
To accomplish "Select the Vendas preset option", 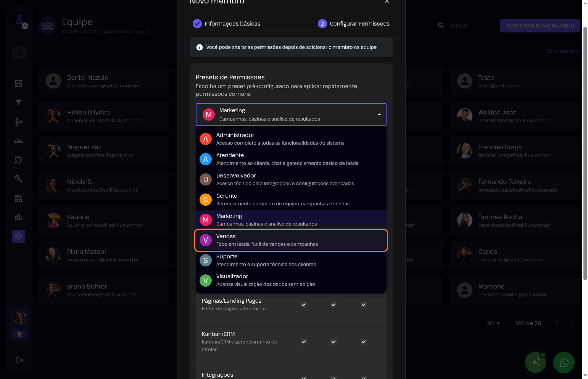I will [291, 240].
